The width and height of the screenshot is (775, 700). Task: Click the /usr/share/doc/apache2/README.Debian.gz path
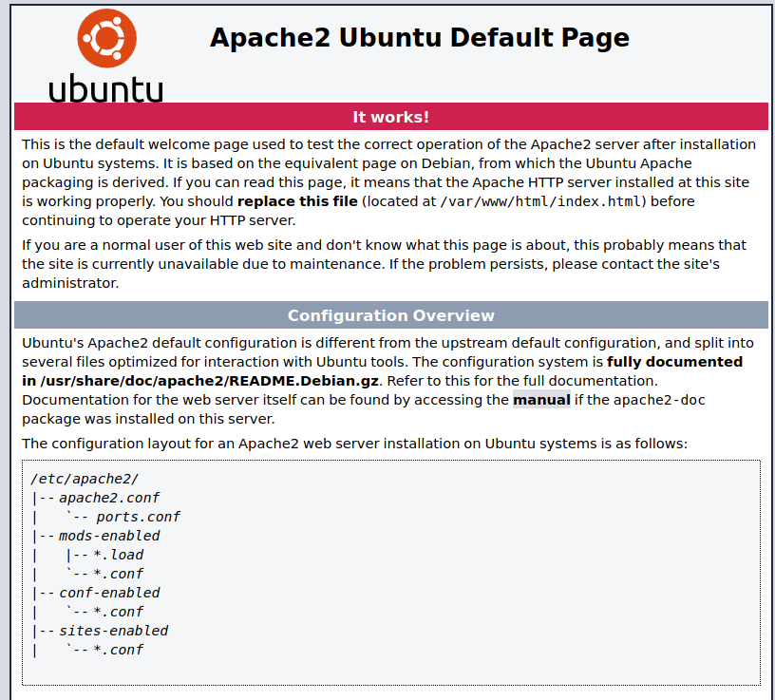(x=210, y=381)
